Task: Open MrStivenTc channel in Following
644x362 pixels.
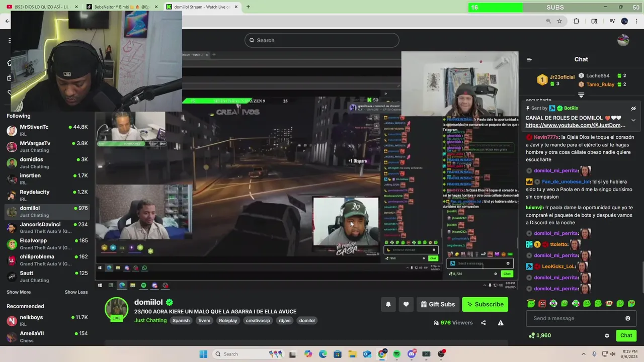Action: tap(47, 131)
